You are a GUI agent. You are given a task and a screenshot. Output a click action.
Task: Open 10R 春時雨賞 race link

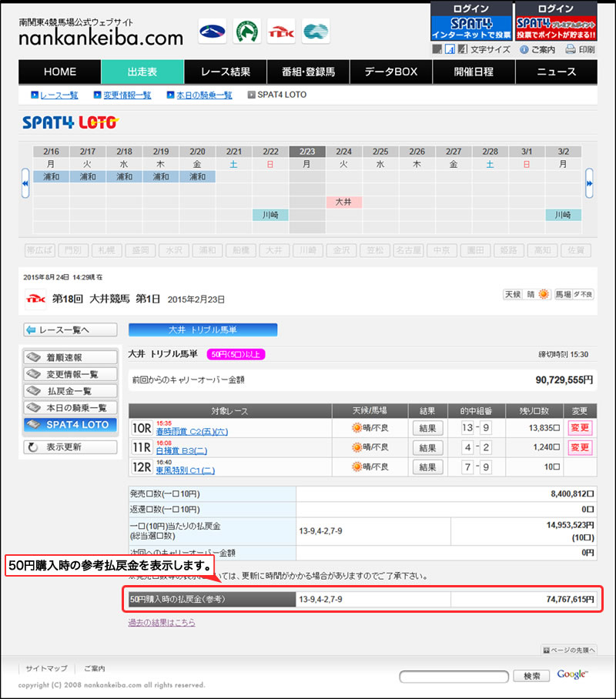192,432
